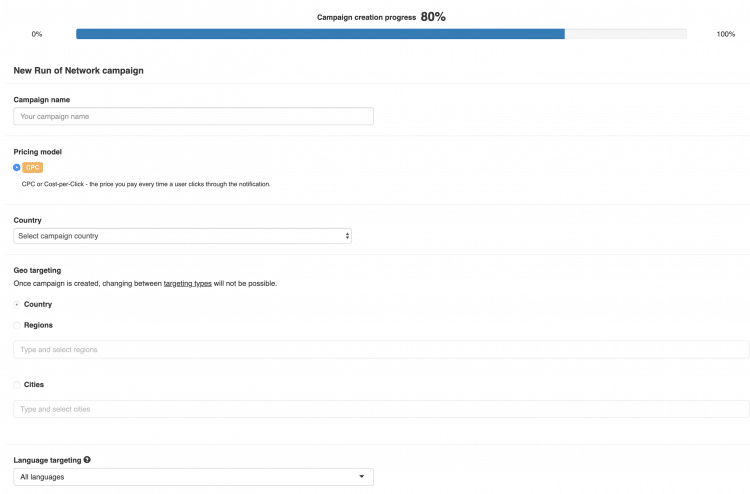750x494 pixels.
Task: Click the 0% progress label
Action: [x=37, y=34]
